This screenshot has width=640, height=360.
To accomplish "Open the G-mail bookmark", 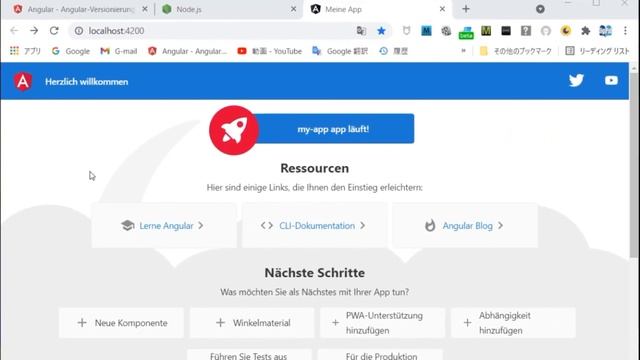I will (119, 51).
